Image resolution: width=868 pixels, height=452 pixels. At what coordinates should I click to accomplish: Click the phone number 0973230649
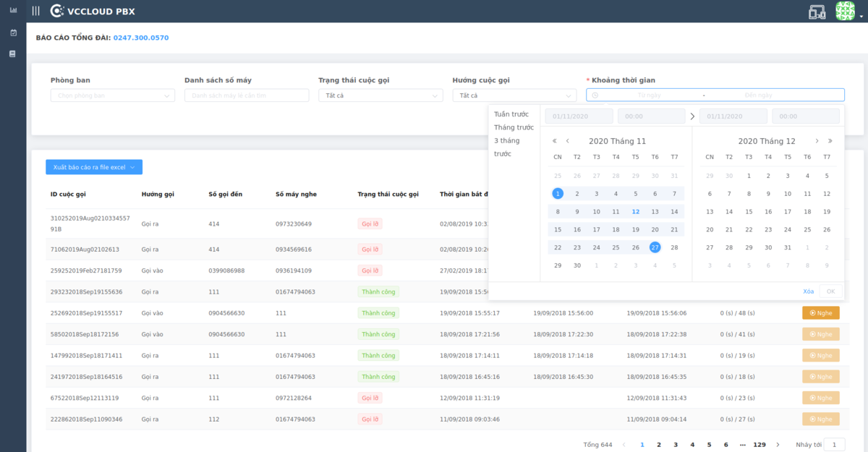click(x=294, y=224)
